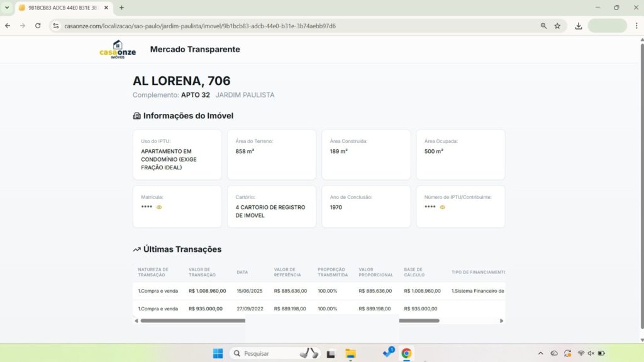Go back to the previous page

[x=8, y=26]
